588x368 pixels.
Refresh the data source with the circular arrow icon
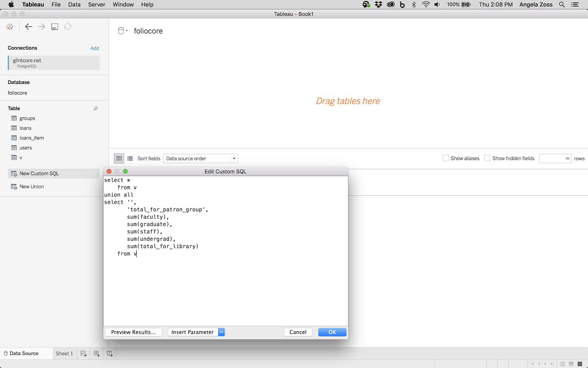(x=68, y=26)
